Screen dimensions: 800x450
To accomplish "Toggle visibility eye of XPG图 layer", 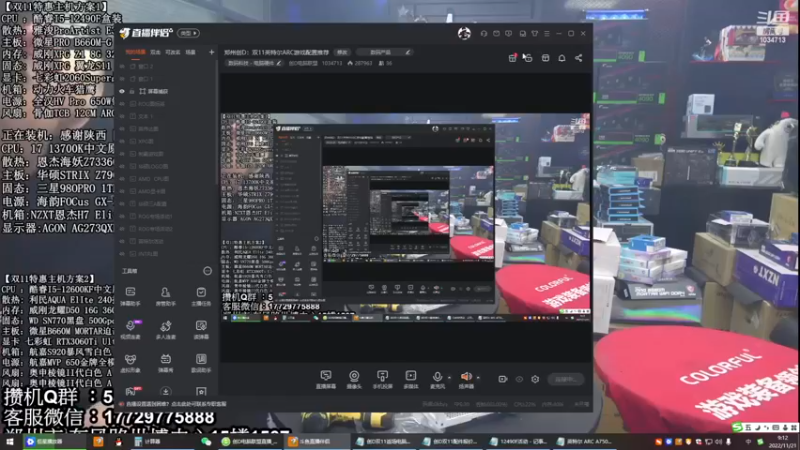I will click(122, 141).
